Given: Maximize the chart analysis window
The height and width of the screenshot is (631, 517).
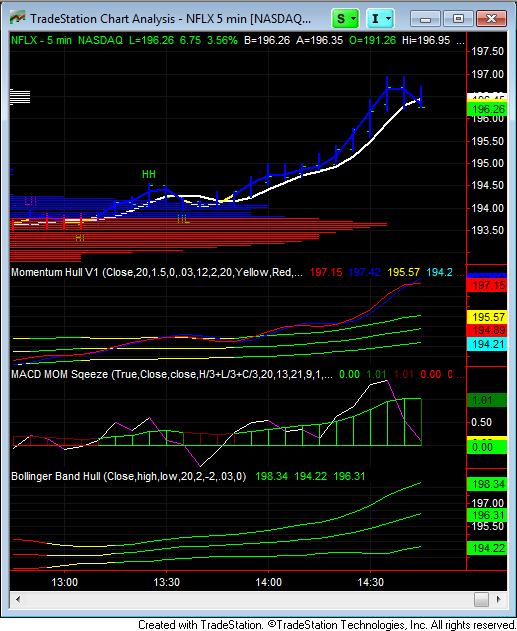Looking at the screenshot, I should coord(458,19).
